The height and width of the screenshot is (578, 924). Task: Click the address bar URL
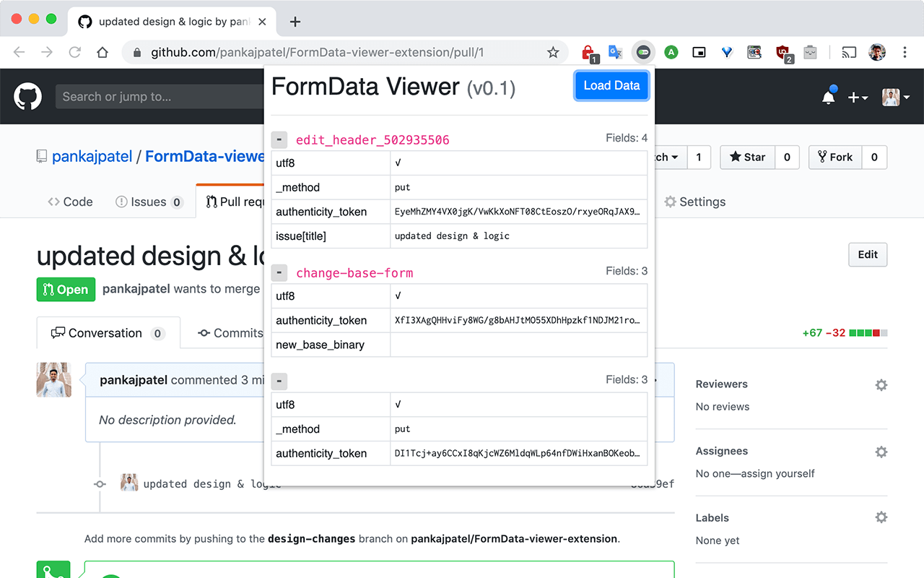click(x=317, y=52)
